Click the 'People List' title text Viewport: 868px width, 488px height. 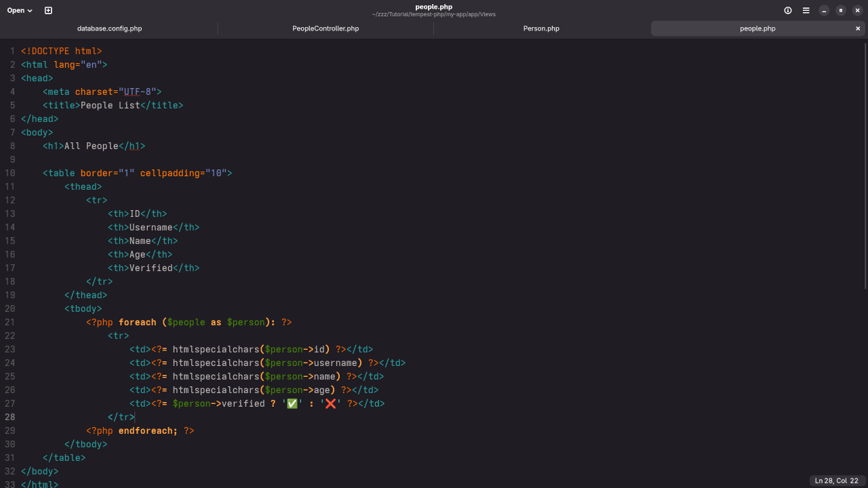[x=111, y=105]
